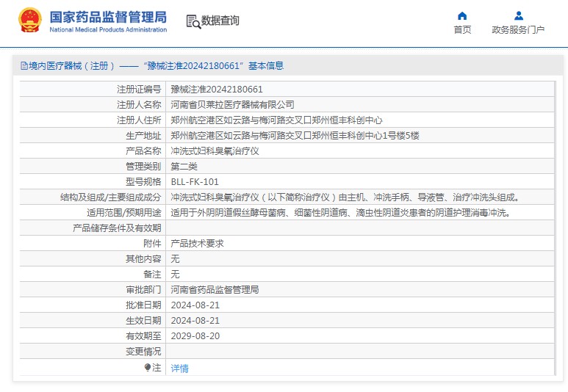The image size is (568, 392).
Task: Open the 数据查询 label
Action: pos(220,21)
